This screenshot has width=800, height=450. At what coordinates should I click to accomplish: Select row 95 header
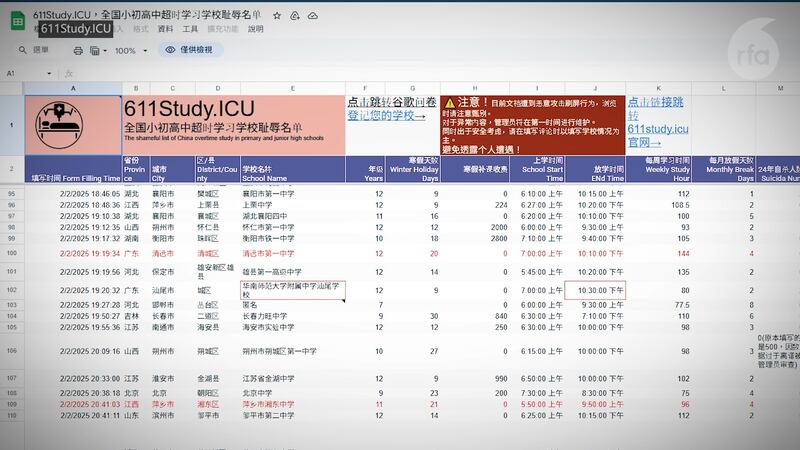[12, 194]
